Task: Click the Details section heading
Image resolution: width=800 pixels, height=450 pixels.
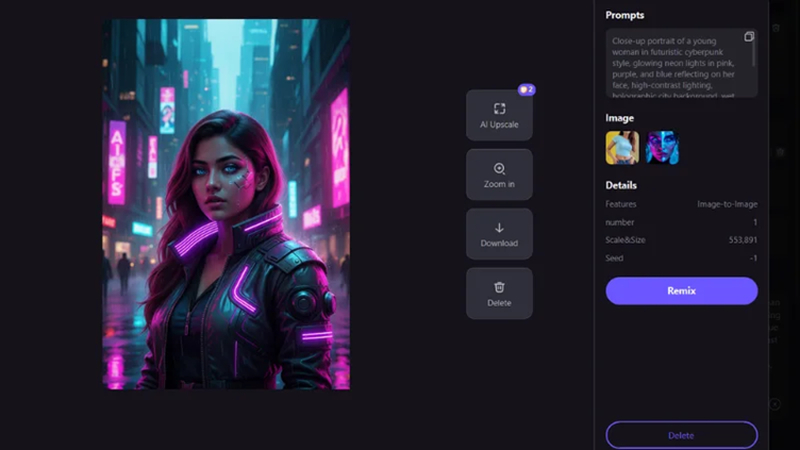Action: (621, 185)
